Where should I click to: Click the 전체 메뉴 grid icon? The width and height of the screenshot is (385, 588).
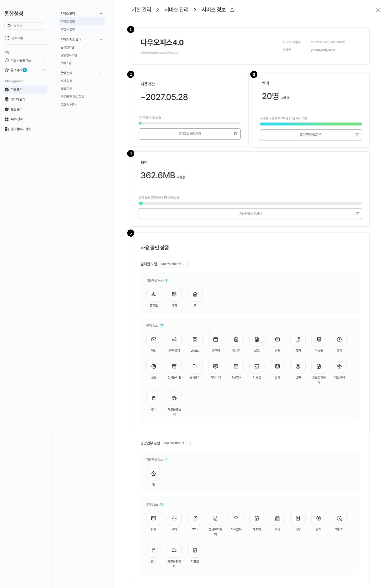click(7, 38)
